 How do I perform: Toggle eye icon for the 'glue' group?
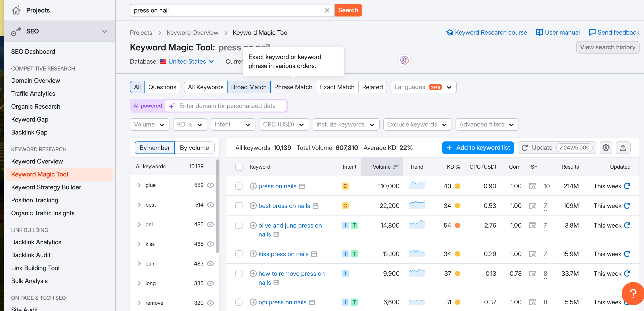click(x=210, y=185)
